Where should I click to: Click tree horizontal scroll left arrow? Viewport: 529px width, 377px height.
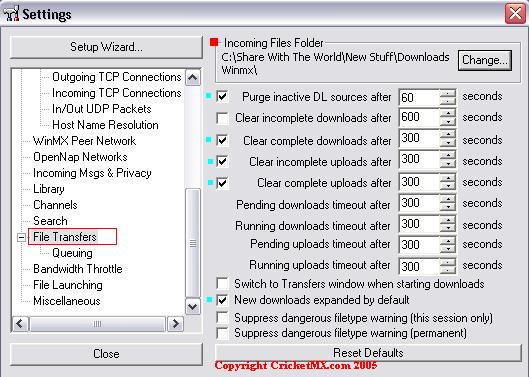pos(20,324)
